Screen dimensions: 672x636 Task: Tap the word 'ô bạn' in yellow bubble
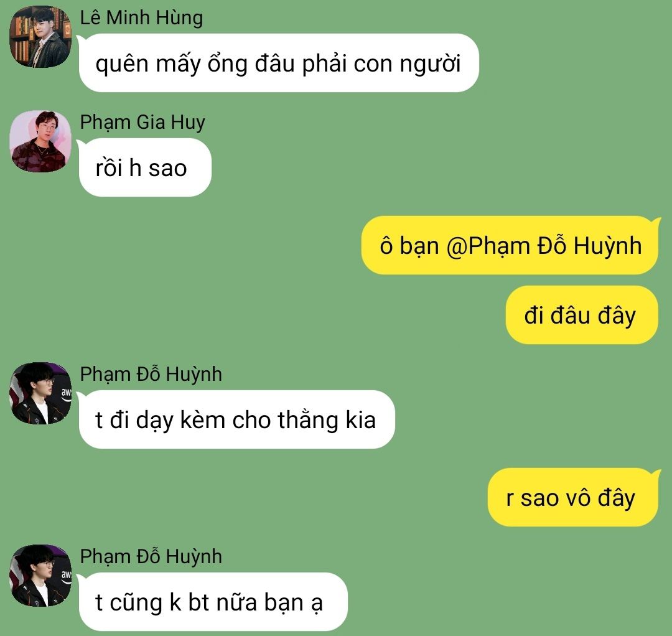[x=409, y=246]
